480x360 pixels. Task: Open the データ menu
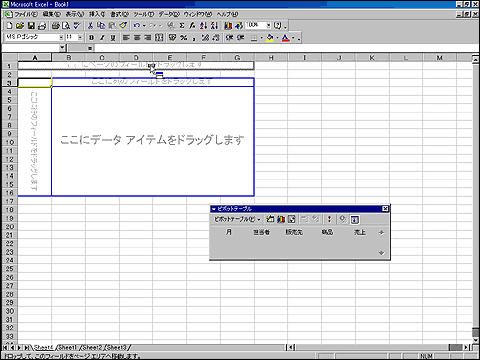click(169, 14)
